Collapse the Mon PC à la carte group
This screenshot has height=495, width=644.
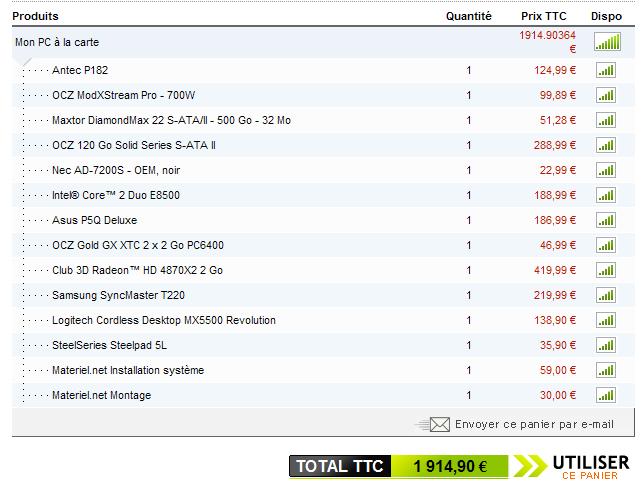tap(26, 62)
